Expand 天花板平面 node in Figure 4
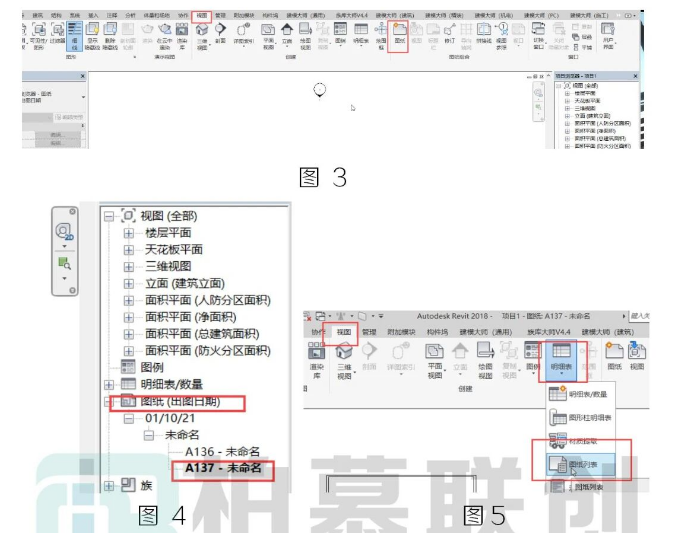This screenshot has width=690, height=533. (x=128, y=250)
